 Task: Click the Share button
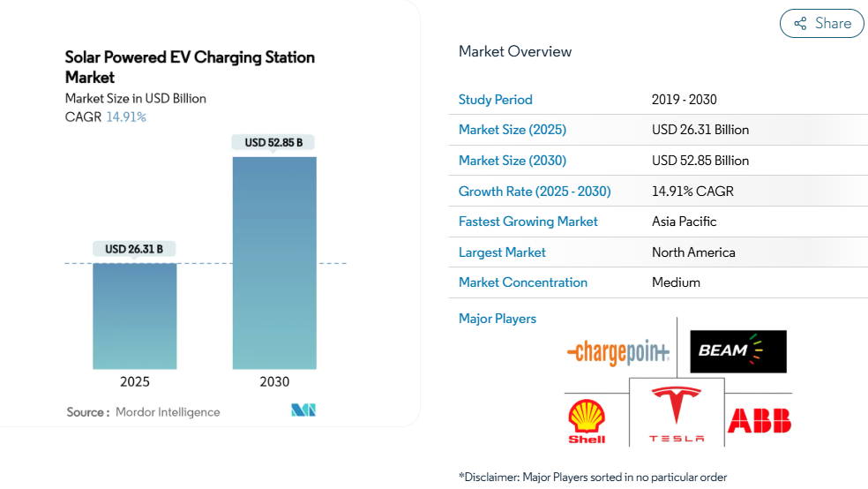tap(821, 24)
